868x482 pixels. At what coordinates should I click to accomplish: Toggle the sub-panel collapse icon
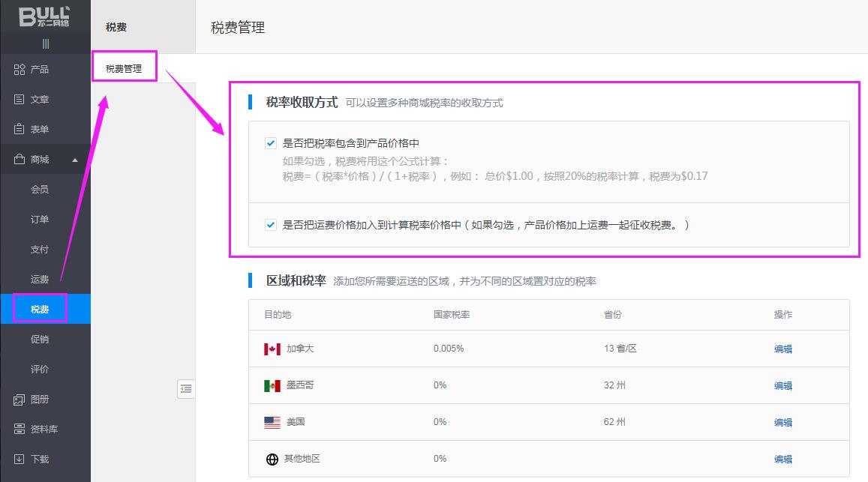pyautogui.click(x=186, y=388)
